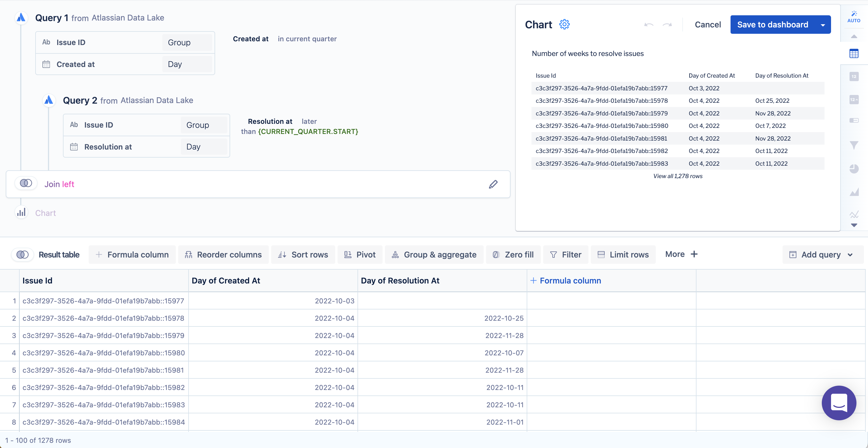The width and height of the screenshot is (868, 448).
Task: Click the AUTO chart type wand icon
Action: click(x=854, y=16)
